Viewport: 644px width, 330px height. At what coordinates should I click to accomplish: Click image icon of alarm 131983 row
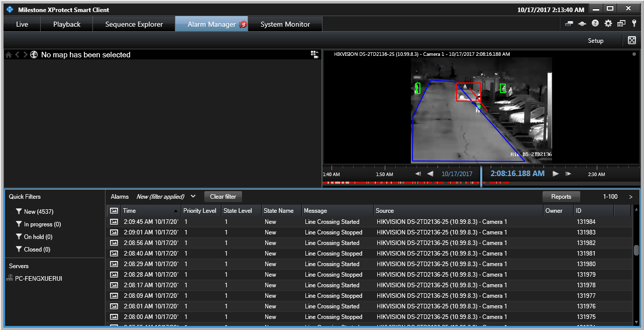point(114,232)
